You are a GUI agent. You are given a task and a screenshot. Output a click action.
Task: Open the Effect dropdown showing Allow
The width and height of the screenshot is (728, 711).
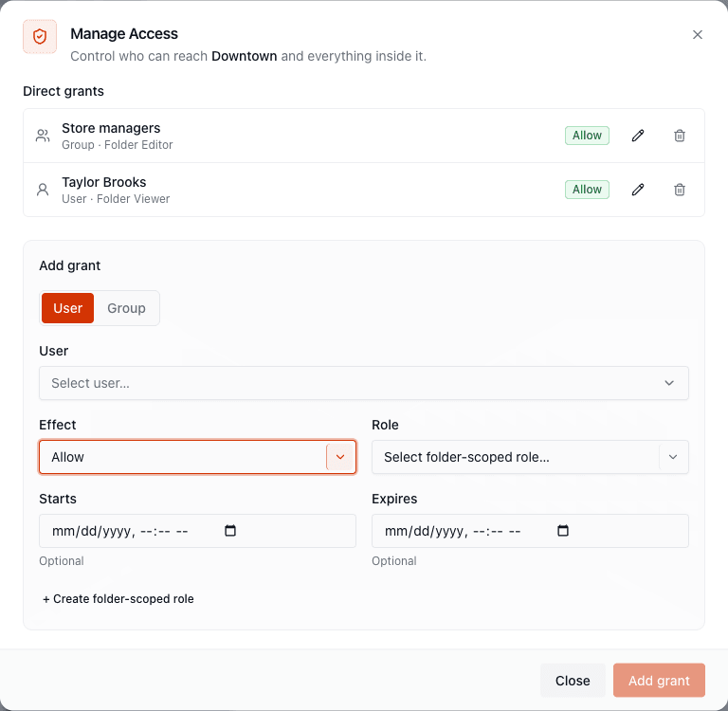(x=197, y=457)
